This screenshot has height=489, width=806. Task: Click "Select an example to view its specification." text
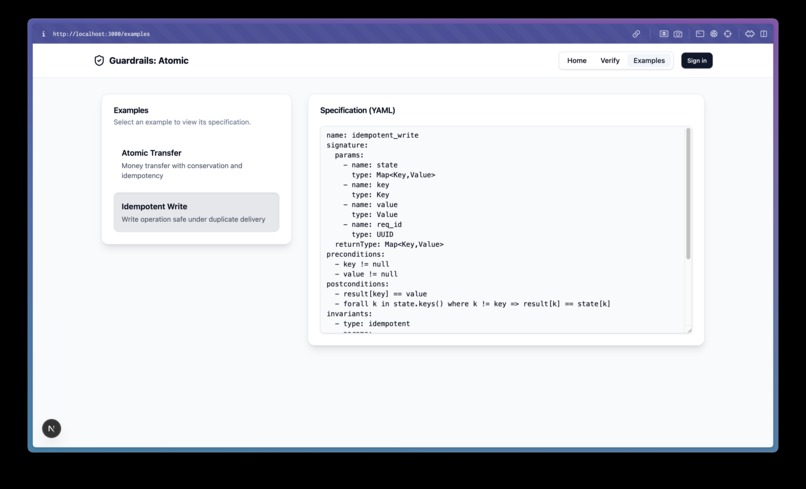(x=182, y=122)
